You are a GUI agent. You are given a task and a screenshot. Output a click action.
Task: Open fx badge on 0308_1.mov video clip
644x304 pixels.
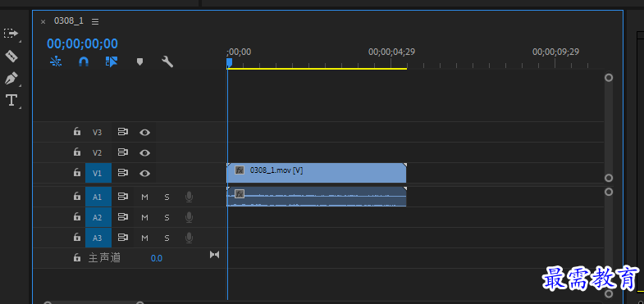point(240,170)
